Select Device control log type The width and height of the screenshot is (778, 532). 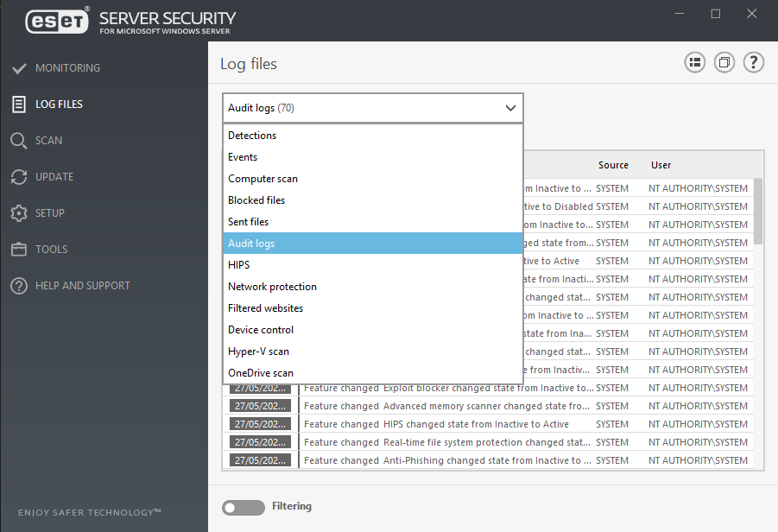pyautogui.click(x=373, y=330)
